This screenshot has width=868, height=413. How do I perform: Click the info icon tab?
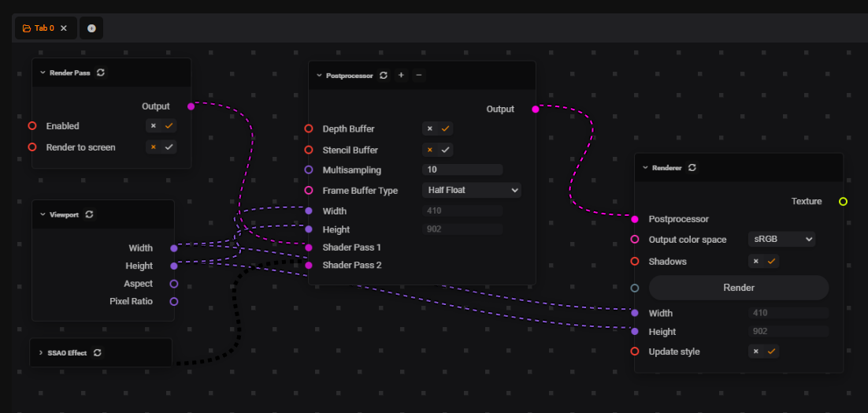pyautogui.click(x=91, y=28)
